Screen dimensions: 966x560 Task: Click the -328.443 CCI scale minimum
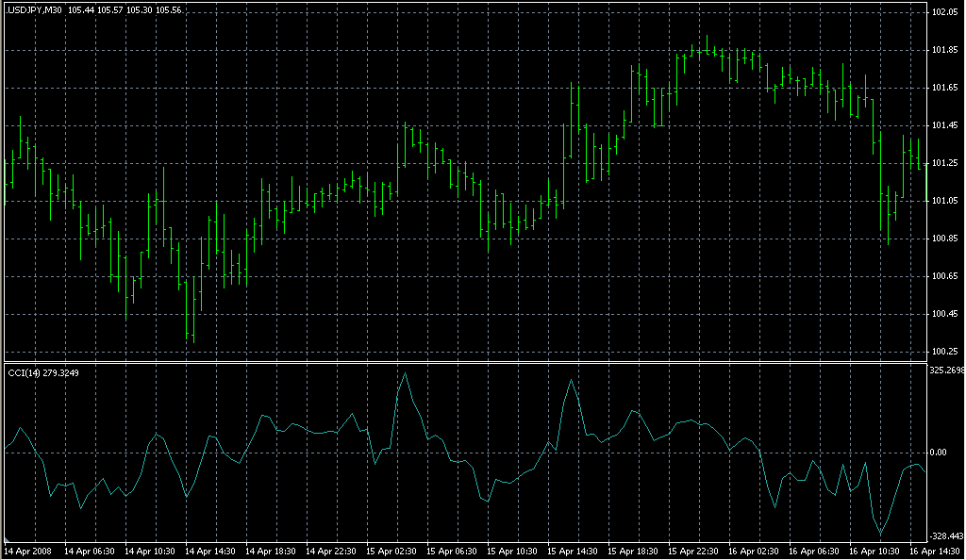(945, 534)
